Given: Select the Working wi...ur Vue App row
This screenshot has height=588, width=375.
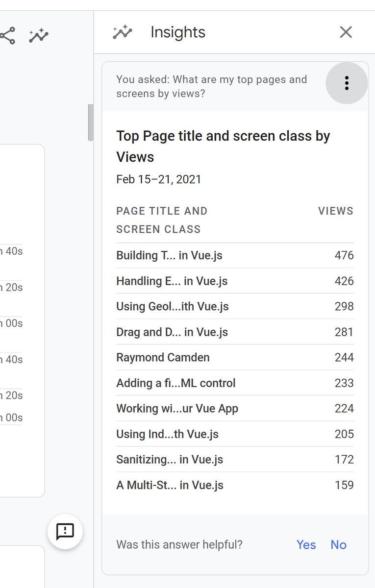Looking at the screenshot, I should pyautogui.click(x=235, y=408).
